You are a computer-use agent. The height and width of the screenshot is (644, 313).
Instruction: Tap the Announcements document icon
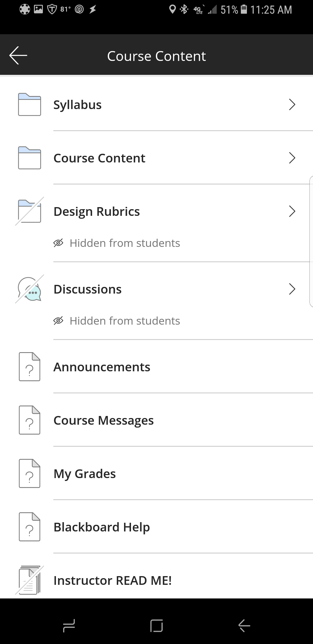coord(29,367)
